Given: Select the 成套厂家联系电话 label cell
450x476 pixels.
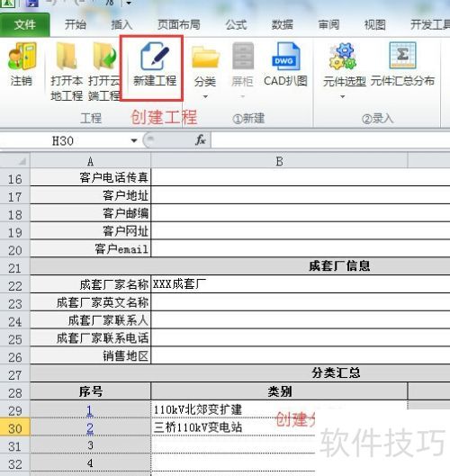Looking at the screenshot, I should click(91, 337).
